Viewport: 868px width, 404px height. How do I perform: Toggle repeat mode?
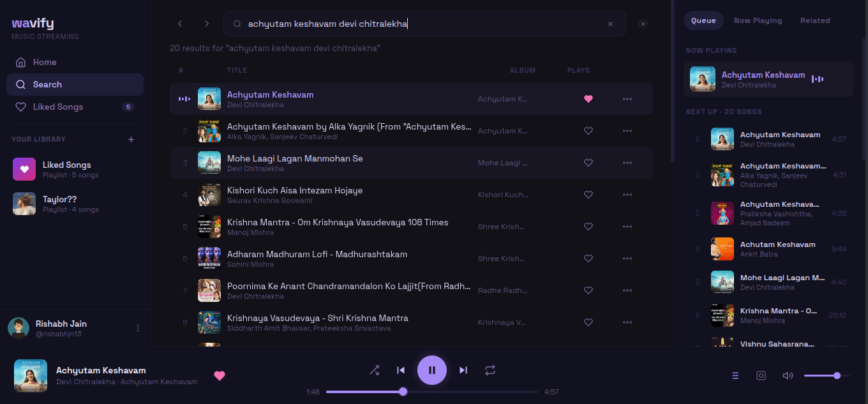(490, 370)
